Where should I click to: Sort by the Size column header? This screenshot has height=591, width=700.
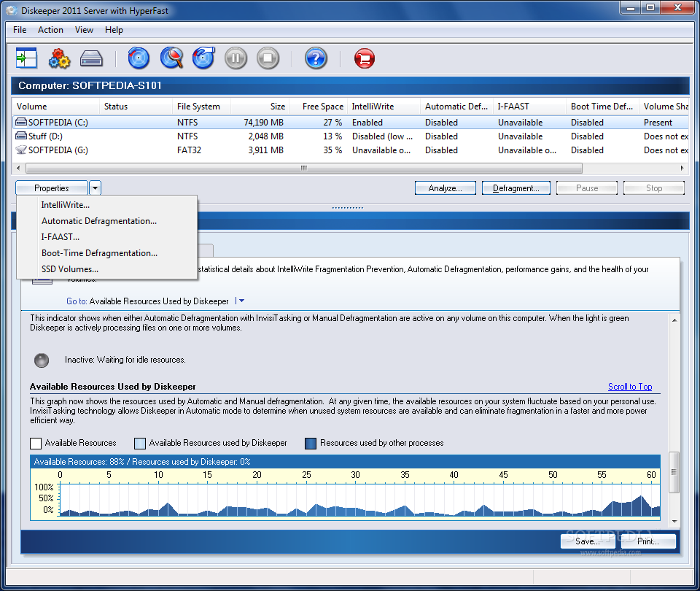[260, 107]
